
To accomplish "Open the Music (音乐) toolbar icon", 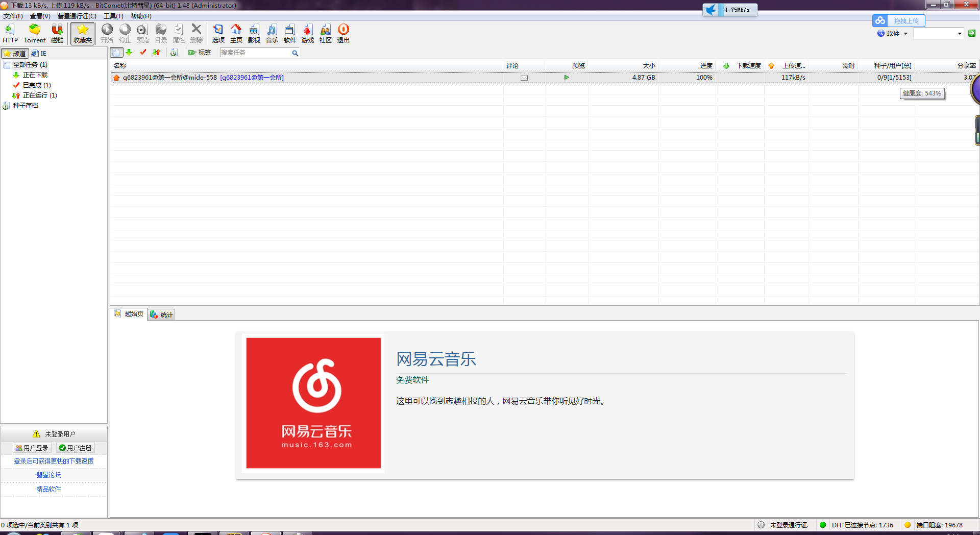I will tap(272, 33).
